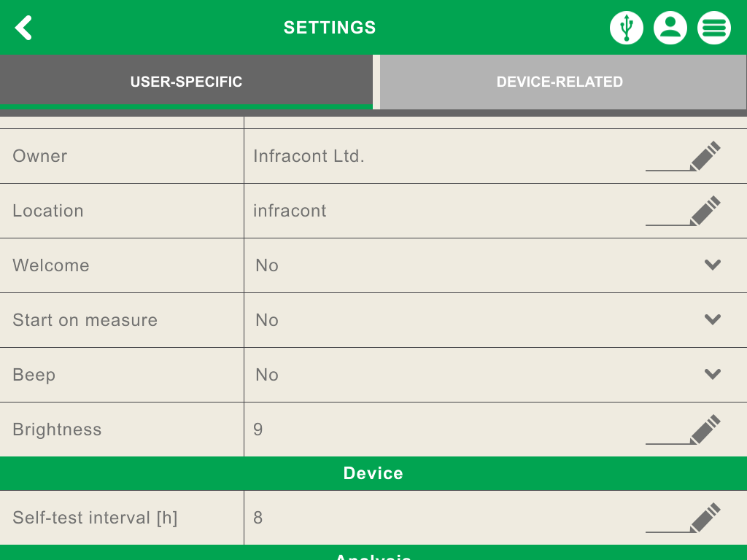Click the Self-test interval value 8

[258, 518]
